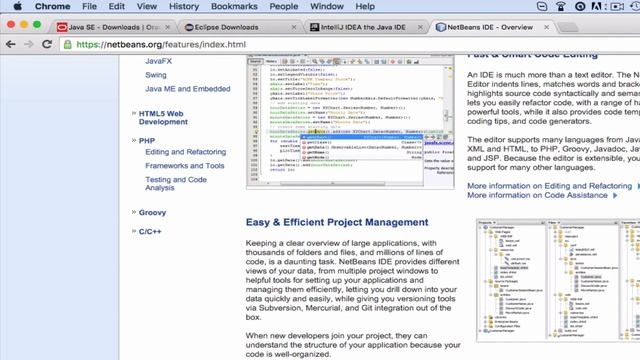This screenshot has height=360, width=640.
Task: Open Testing and Code Analysis link
Action: [x=176, y=184]
